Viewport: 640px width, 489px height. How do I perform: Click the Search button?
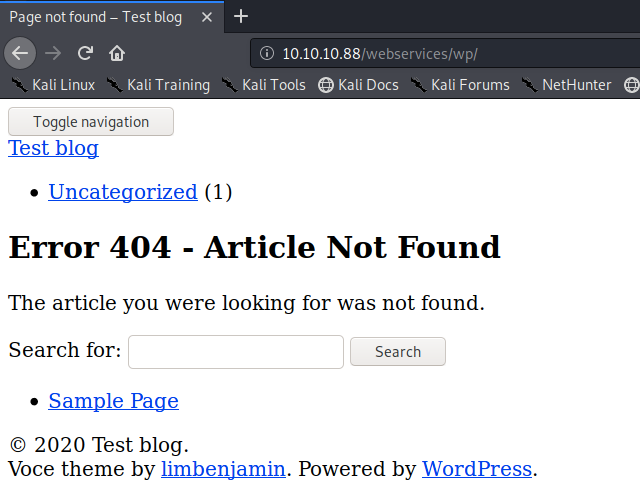[397, 352]
